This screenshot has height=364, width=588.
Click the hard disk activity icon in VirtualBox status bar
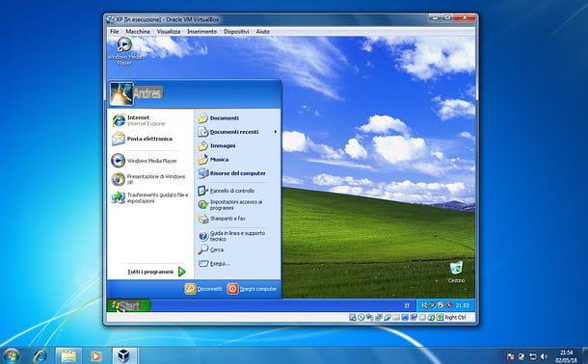pyautogui.click(x=353, y=317)
